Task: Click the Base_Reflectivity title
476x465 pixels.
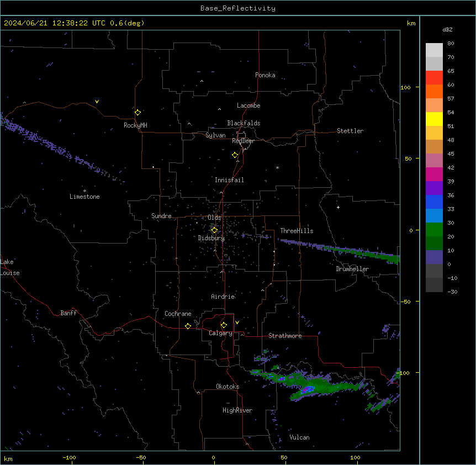Action: [238, 8]
